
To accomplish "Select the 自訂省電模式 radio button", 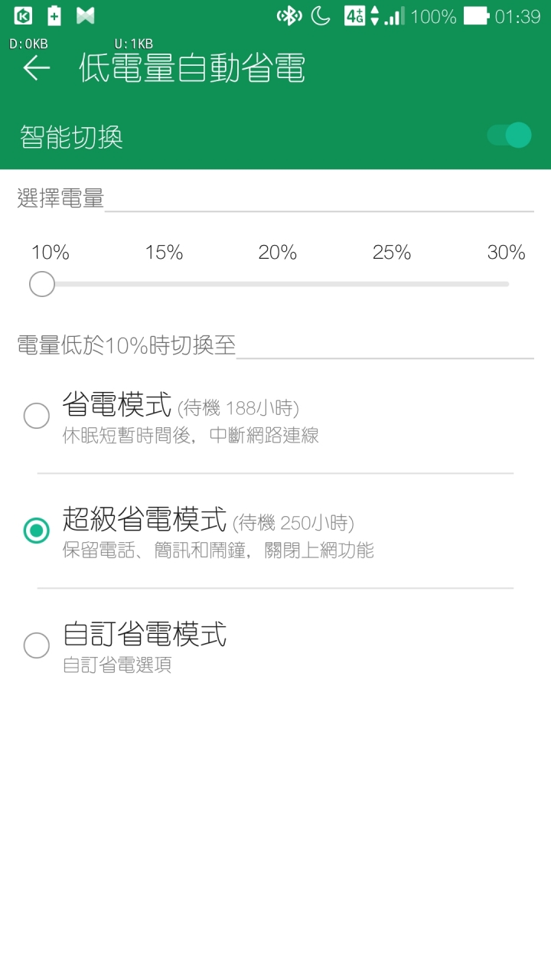I will (36, 645).
